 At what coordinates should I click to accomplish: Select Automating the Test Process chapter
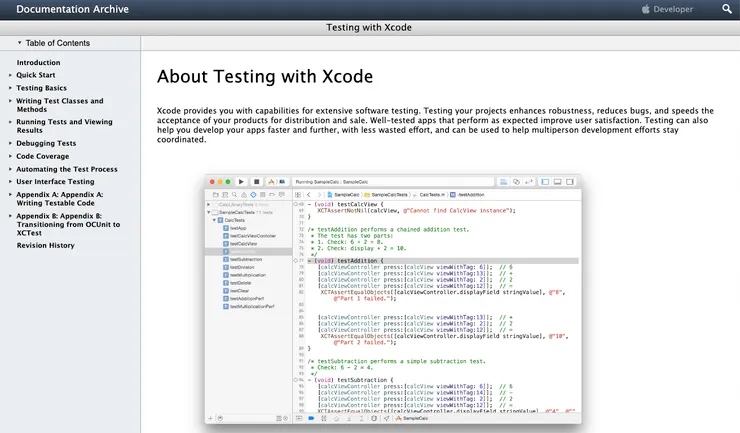pyautogui.click(x=66, y=169)
